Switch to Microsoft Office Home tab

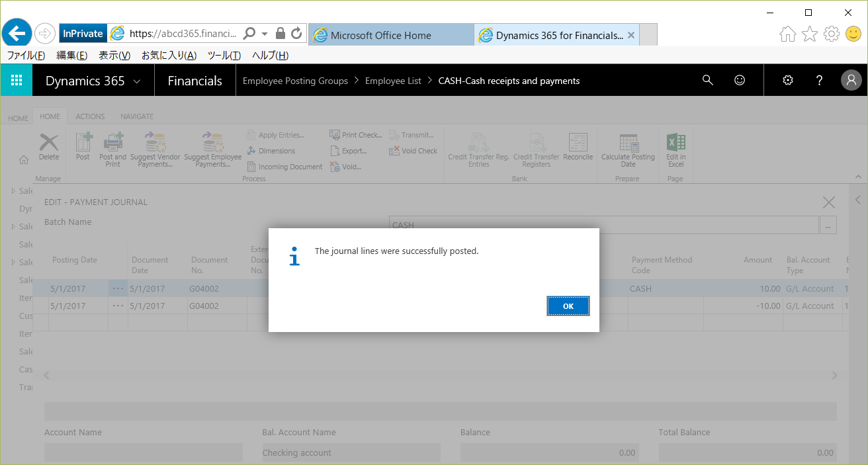click(391, 35)
